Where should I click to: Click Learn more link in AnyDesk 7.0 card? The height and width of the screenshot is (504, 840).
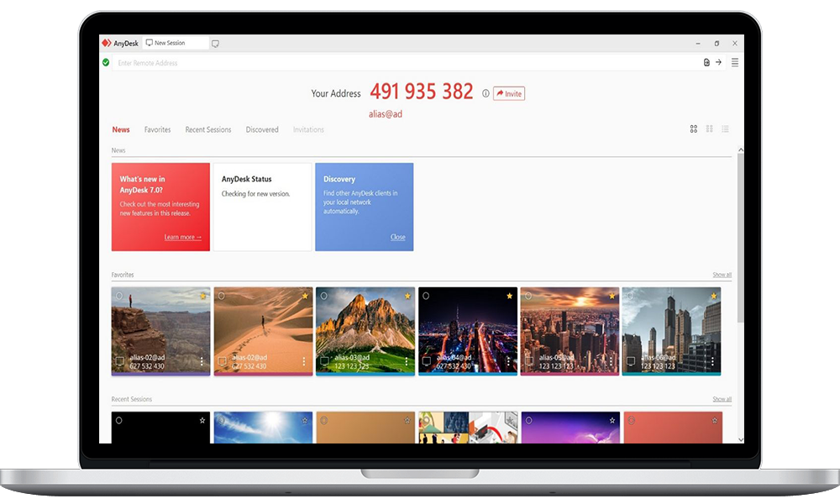pyautogui.click(x=182, y=238)
